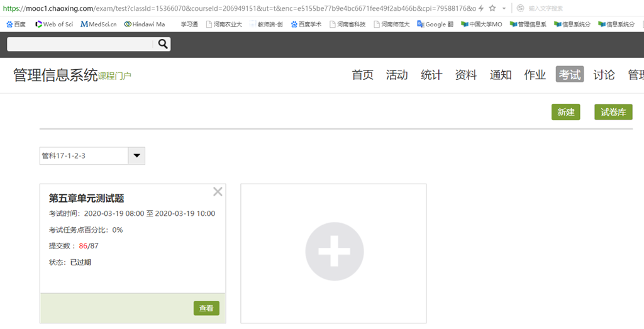
Task: Click the 课程门户 link
Action: [114, 76]
